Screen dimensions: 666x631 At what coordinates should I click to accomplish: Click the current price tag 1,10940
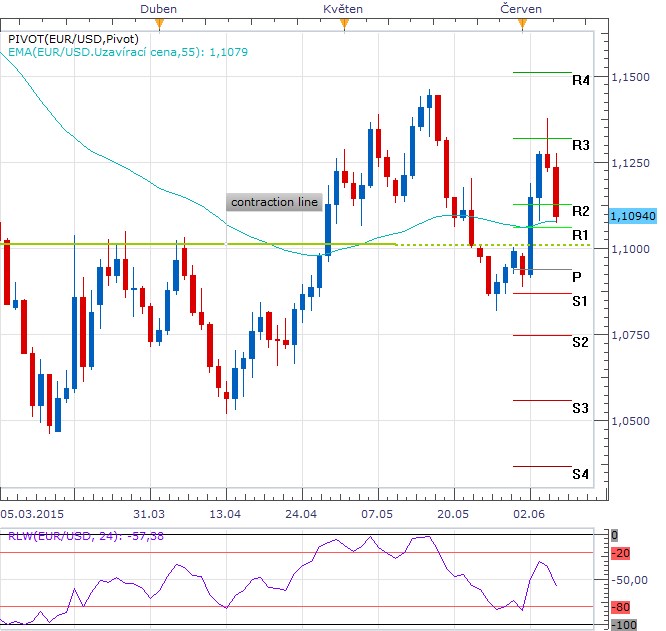[x=632, y=215]
